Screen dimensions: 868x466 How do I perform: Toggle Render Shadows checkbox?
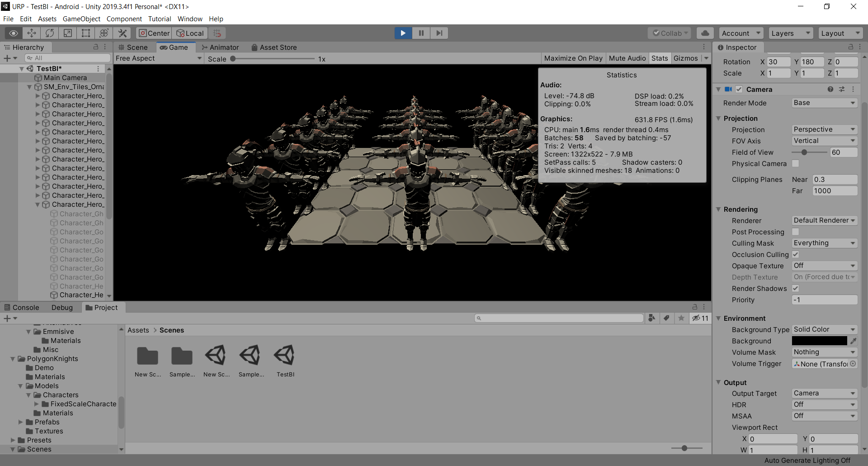pyautogui.click(x=796, y=288)
